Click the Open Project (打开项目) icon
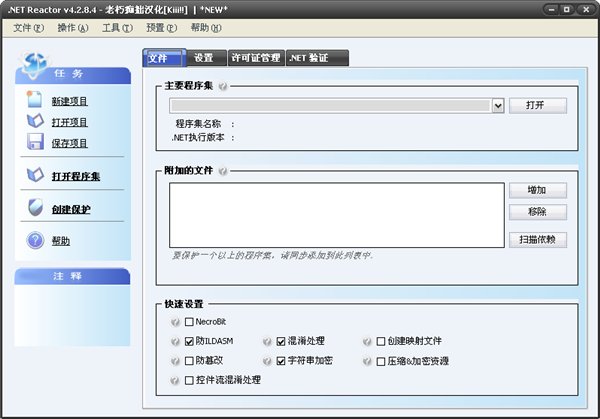The width and height of the screenshot is (600, 419). coord(35,121)
